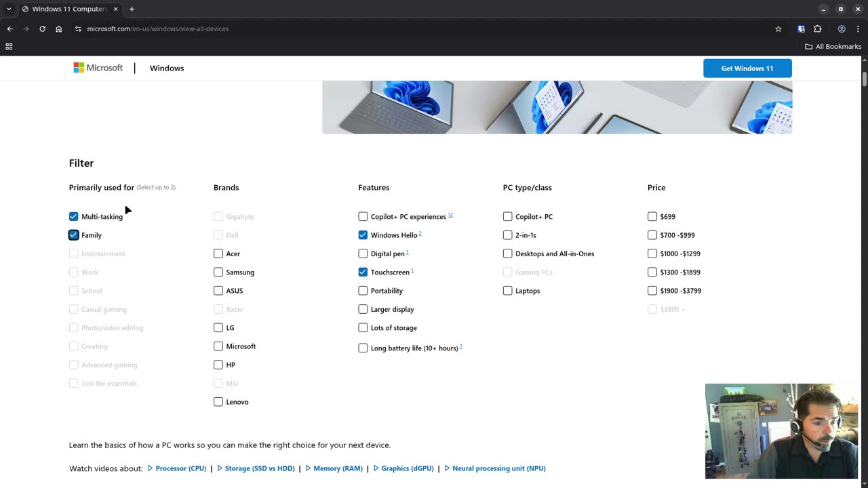Click the Windows 11 devices banner image
This screenshot has width=868, height=488.
[557, 107]
